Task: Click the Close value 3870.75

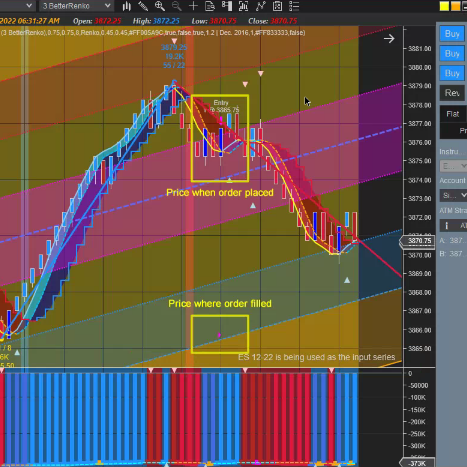Action: (283, 21)
